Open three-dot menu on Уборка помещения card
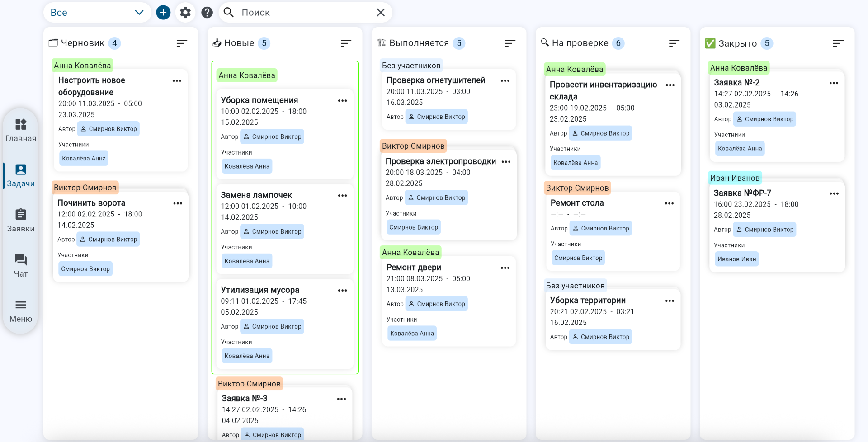868x442 pixels. tap(342, 101)
